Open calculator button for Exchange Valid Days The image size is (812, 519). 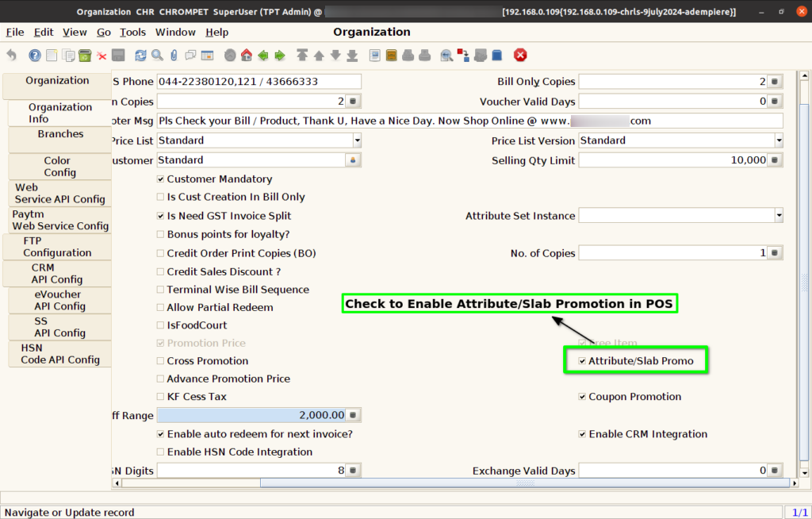[775, 471]
